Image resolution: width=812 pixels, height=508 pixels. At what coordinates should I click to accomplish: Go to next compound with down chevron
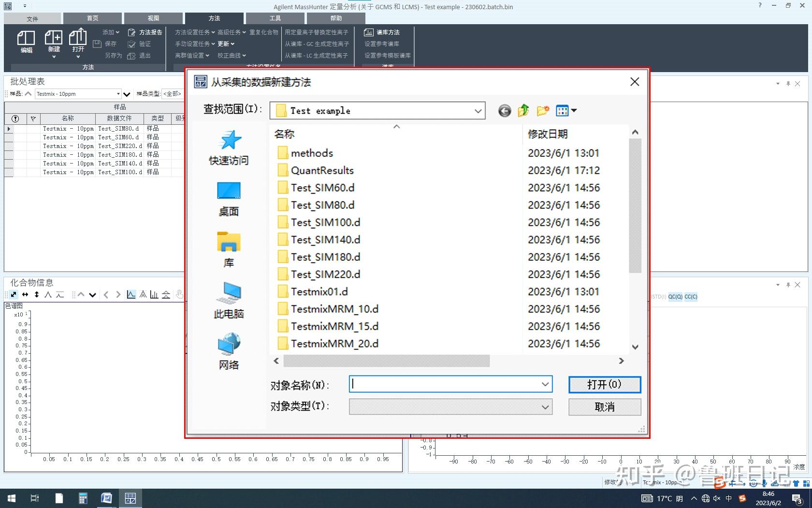pos(93,295)
